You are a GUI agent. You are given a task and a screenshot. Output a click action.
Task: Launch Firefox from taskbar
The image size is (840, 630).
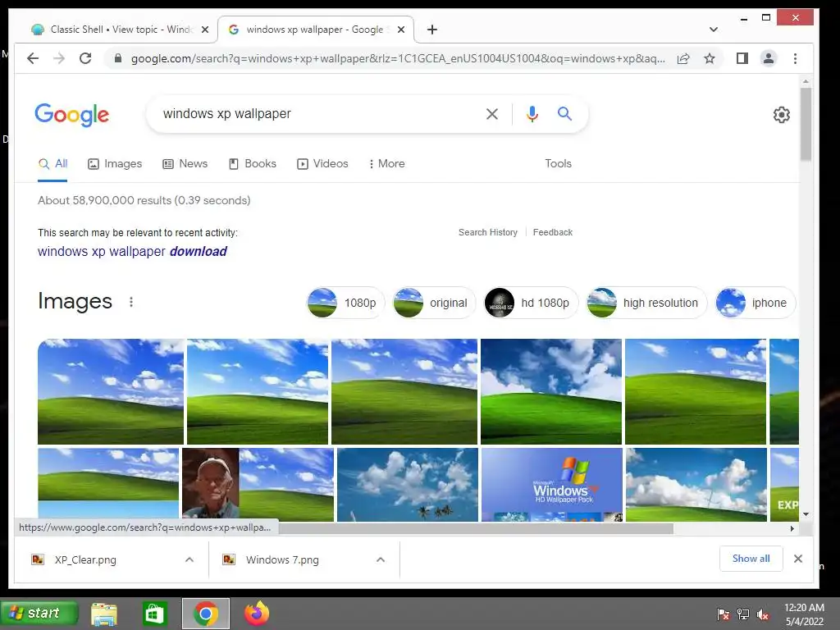pos(257,614)
